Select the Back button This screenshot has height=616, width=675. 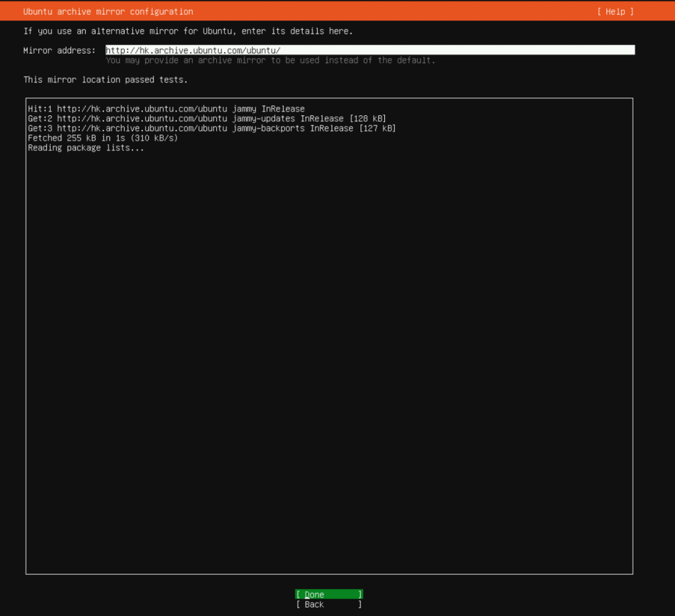[328, 604]
